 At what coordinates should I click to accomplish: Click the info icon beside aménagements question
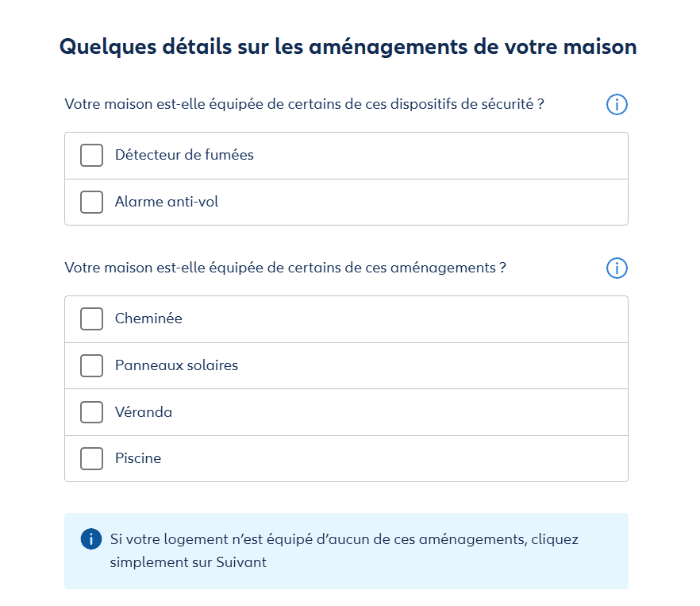[x=617, y=268]
